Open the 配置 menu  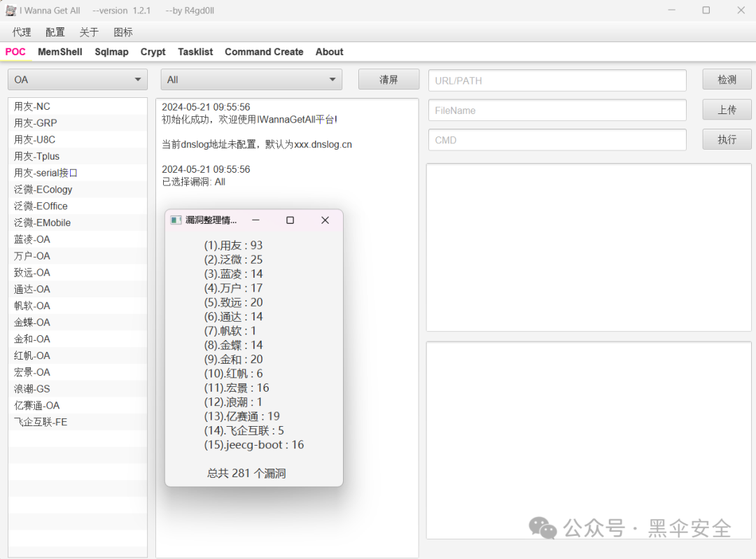[x=55, y=32]
